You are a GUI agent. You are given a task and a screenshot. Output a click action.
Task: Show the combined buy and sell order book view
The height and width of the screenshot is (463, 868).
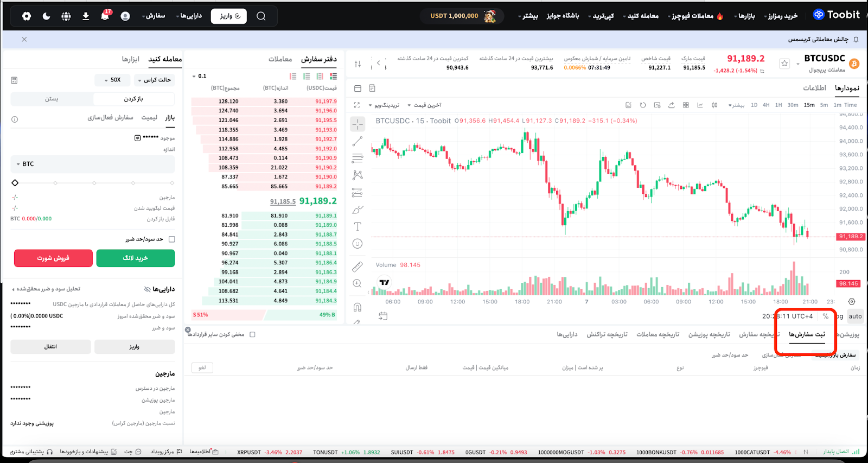coord(333,77)
